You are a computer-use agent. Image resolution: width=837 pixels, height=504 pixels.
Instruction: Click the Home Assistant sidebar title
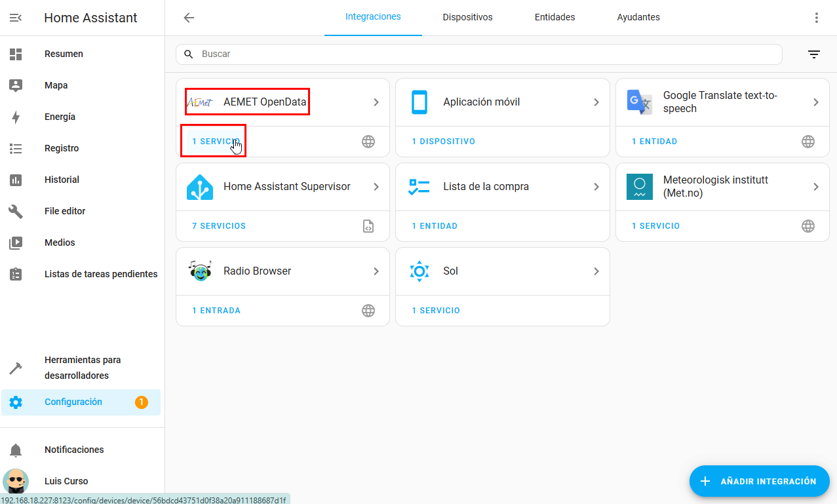pyautogui.click(x=90, y=18)
